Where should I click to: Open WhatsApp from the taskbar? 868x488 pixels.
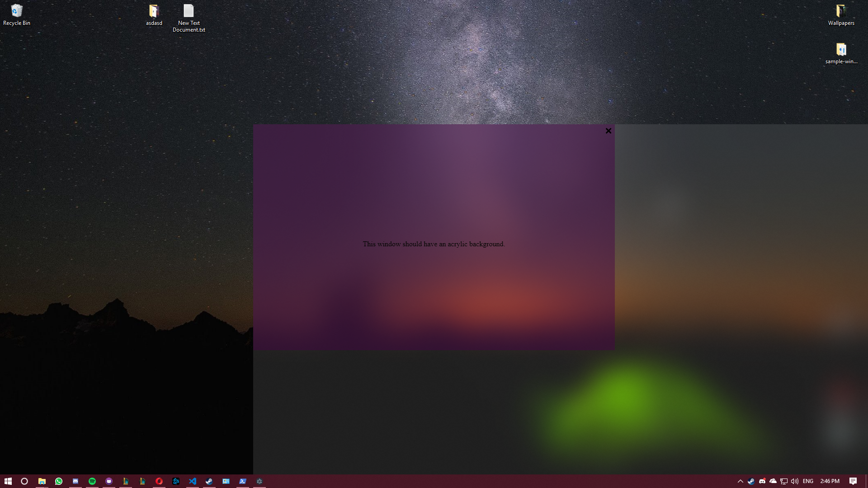point(59,481)
